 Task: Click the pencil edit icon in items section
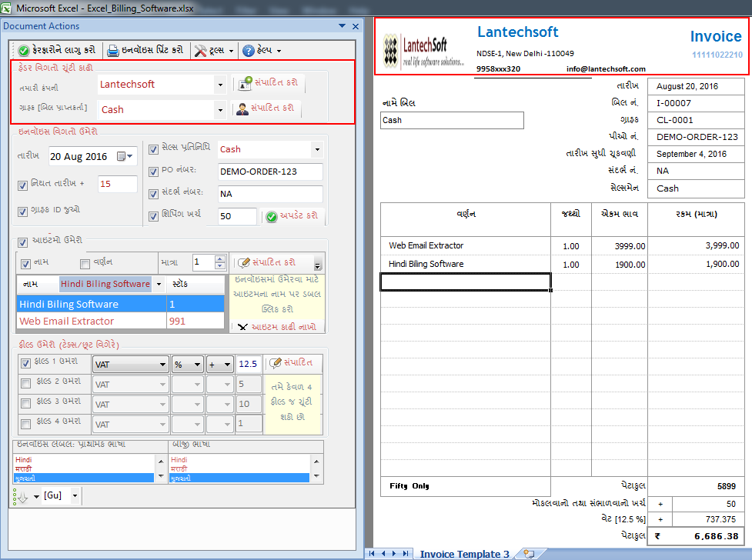point(244,262)
